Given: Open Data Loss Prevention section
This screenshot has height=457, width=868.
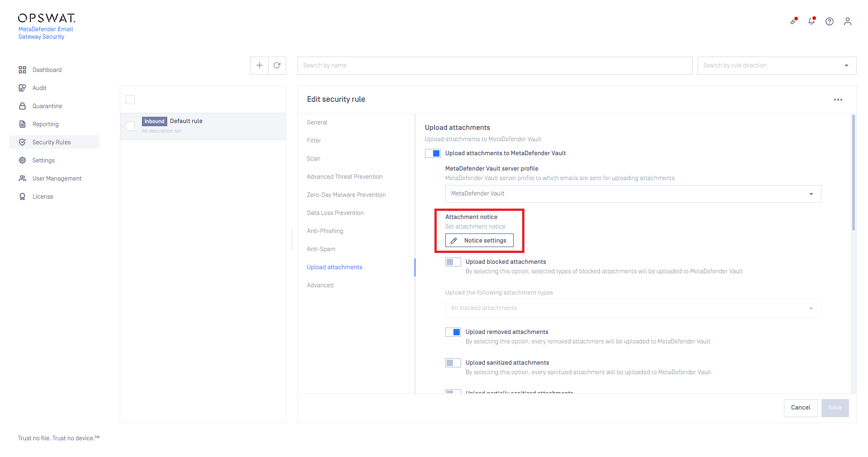Looking at the screenshot, I should coord(335,213).
